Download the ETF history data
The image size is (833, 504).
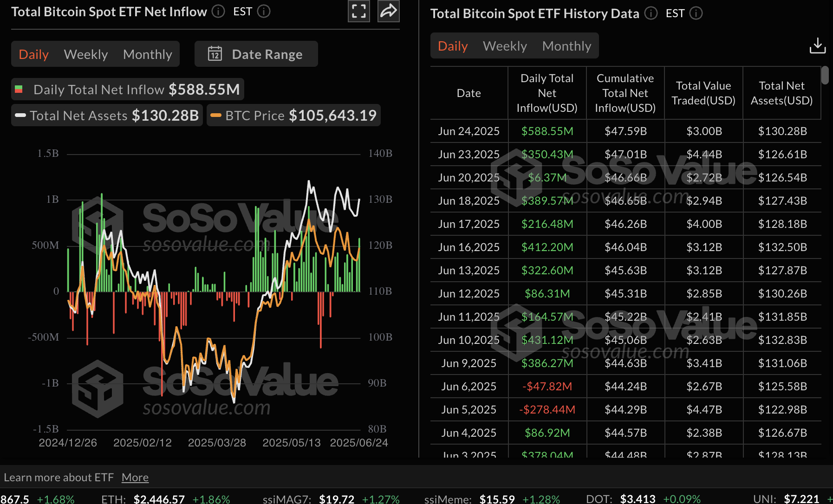pos(818,45)
